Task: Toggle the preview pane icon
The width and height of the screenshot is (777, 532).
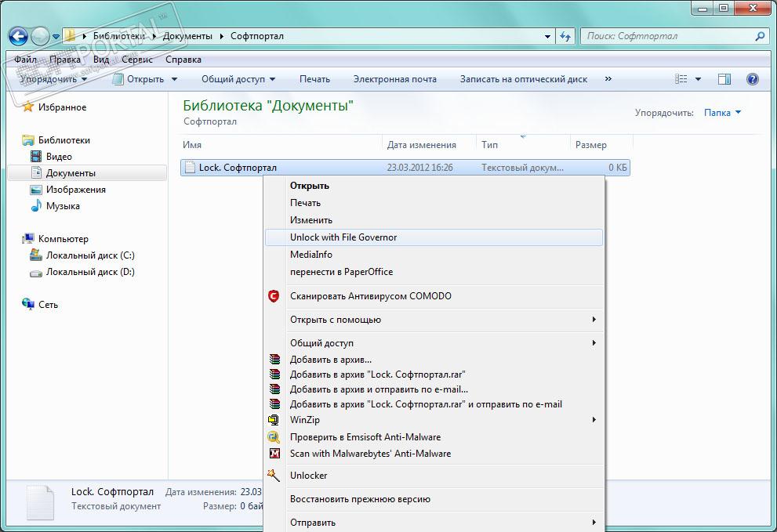Action: pos(724,79)
